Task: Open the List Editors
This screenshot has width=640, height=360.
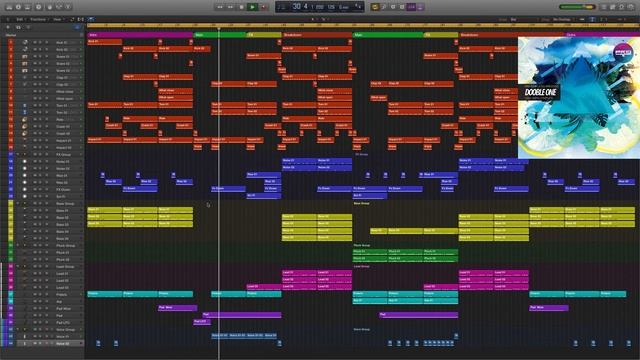Action: point(604,7)
